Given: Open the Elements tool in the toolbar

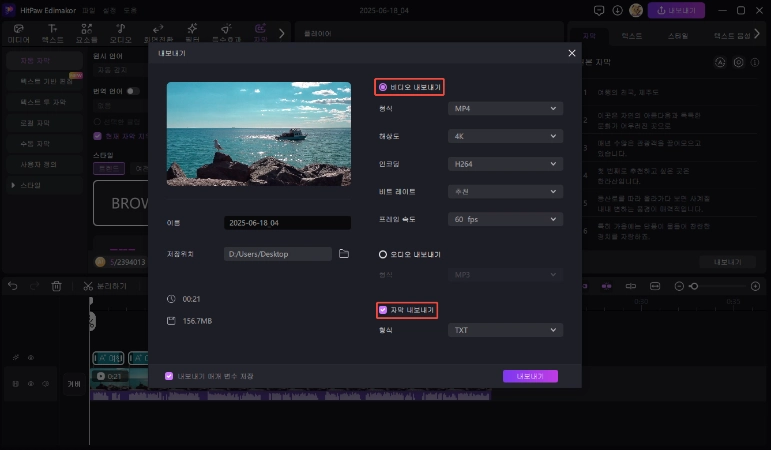Looking at the screenshot, I should pyautogui.click(x=87, y=33).
